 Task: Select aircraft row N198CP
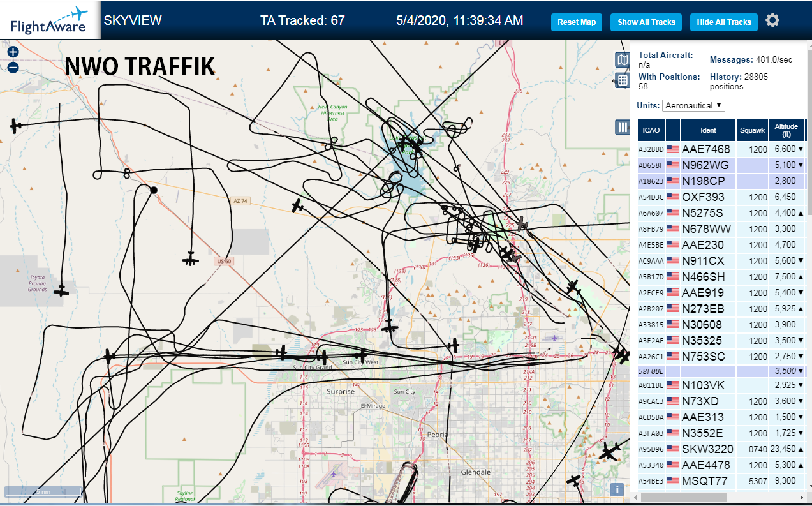(721, 181)
